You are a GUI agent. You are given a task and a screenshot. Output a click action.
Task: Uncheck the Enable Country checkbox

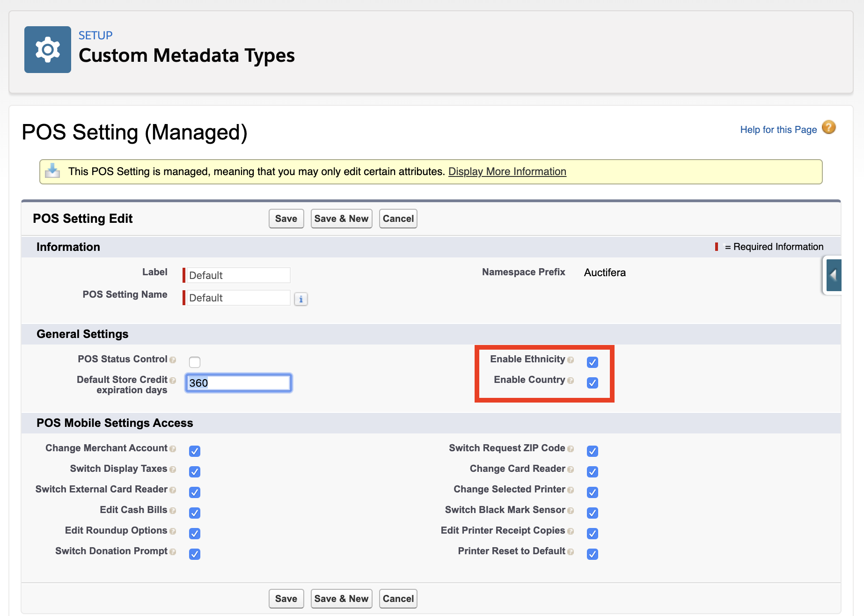pos(593,383)
